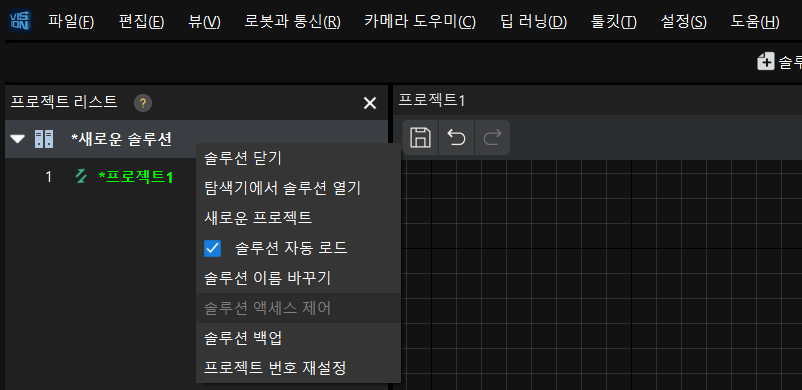Click the undo arrow icon
802x390 pixels.
pyautogui.click(x=456, y=138)
